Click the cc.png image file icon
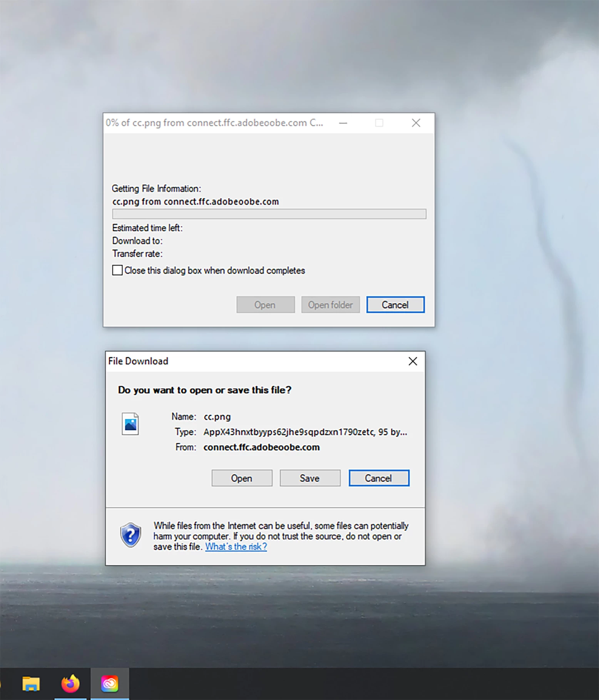The image size is (599, 700). (130, 424)
